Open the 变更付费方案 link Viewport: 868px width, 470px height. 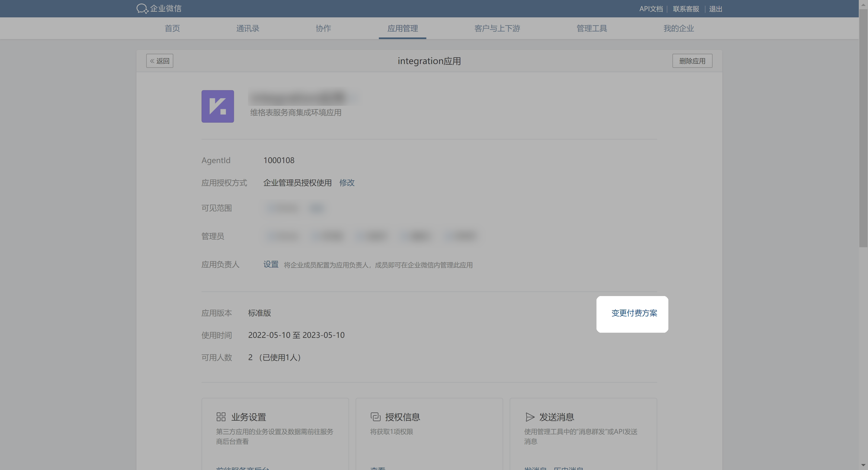(x=634, y=313)
